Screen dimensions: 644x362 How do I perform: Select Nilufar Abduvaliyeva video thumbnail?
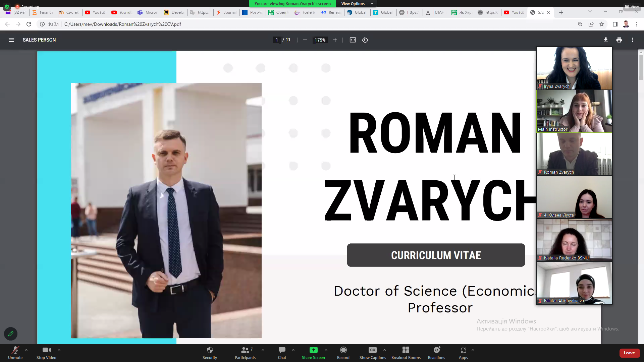[x=574, y=283]
